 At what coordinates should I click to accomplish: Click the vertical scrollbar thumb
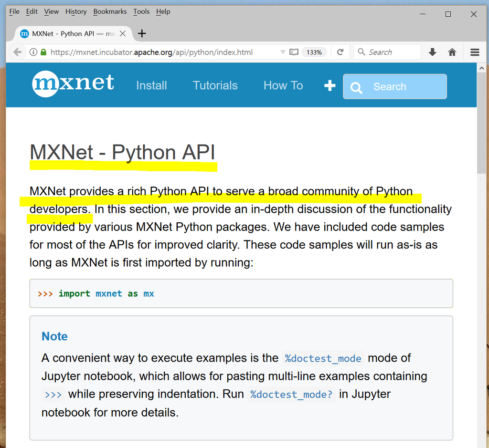point(481,124)
